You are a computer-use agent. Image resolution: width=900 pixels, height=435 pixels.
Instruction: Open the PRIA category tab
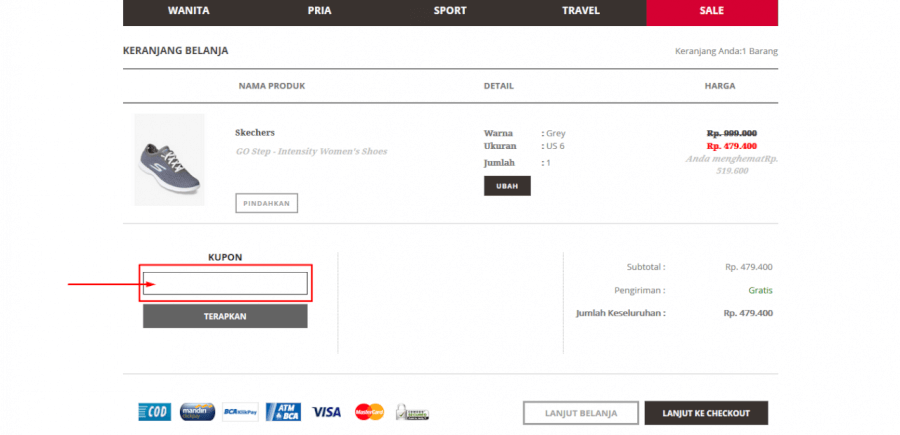tap(319, 11)
